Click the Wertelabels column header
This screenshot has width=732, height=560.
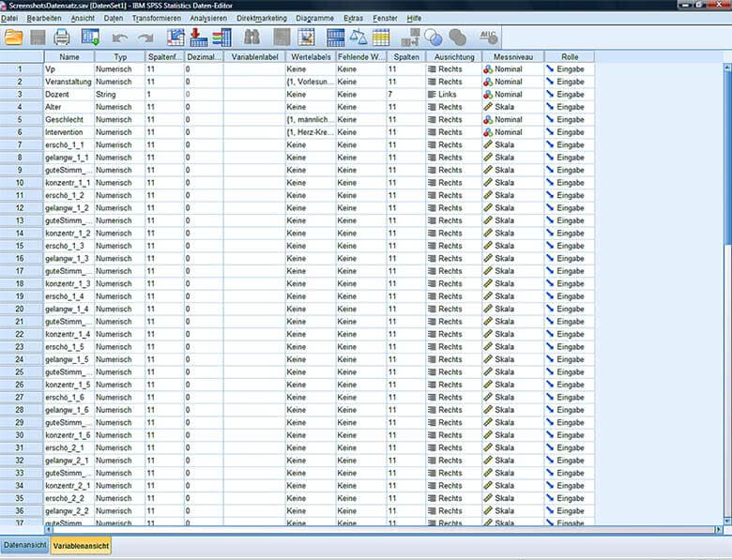311,57
